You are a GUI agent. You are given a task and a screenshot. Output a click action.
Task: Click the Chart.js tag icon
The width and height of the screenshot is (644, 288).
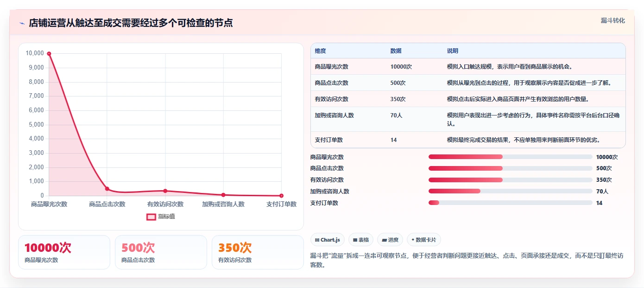click(x=317, y=240)
